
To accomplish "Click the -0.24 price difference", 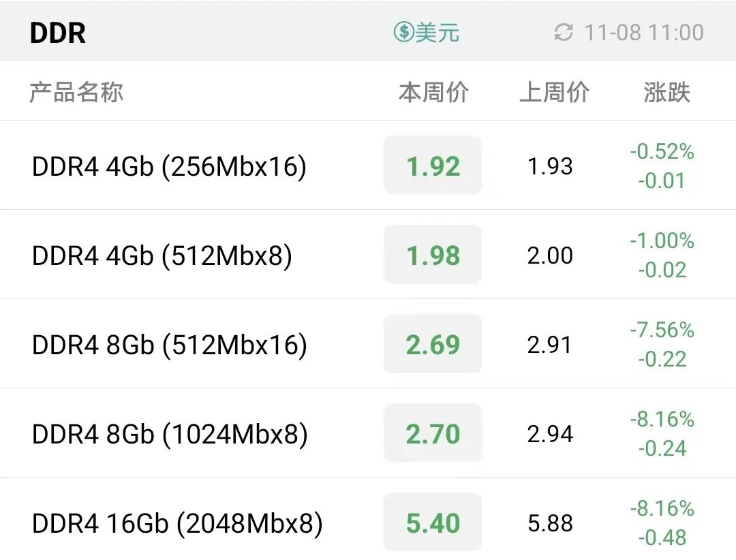I will (x=662, y=448).
